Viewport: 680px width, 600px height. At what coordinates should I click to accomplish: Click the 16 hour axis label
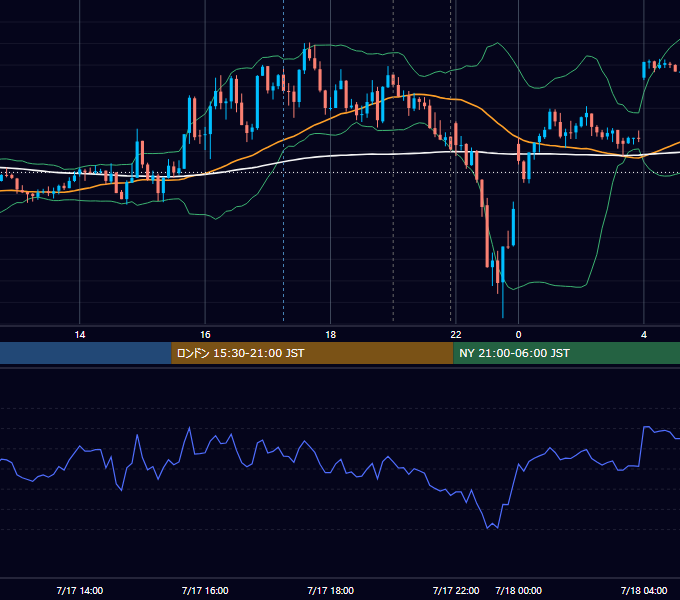tap(205, 335)
